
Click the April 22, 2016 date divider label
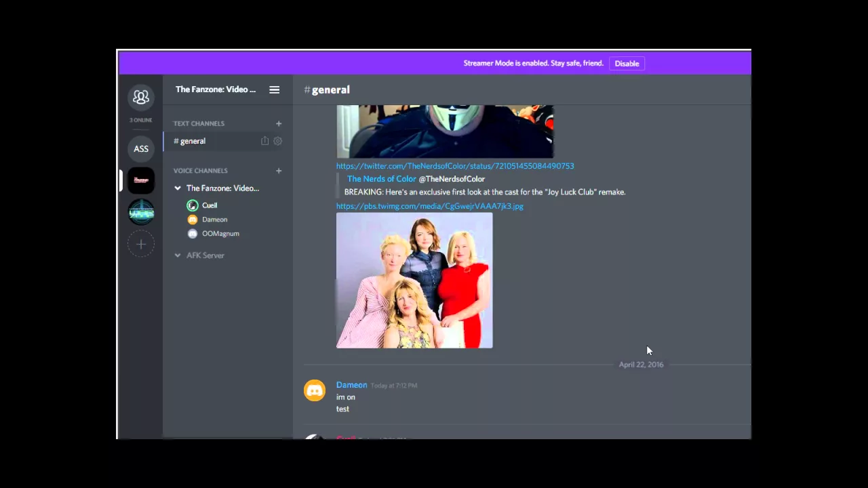click(641, 365)
